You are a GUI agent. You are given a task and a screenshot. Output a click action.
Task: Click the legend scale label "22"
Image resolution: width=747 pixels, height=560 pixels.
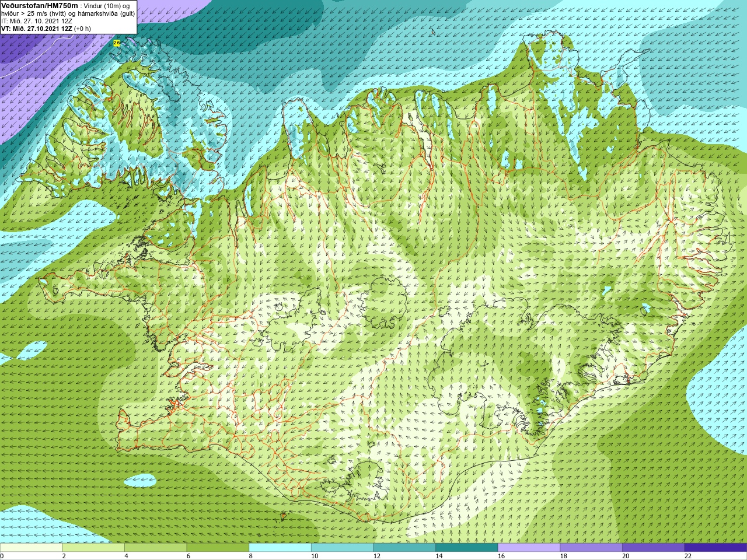(x=688, y=556)
